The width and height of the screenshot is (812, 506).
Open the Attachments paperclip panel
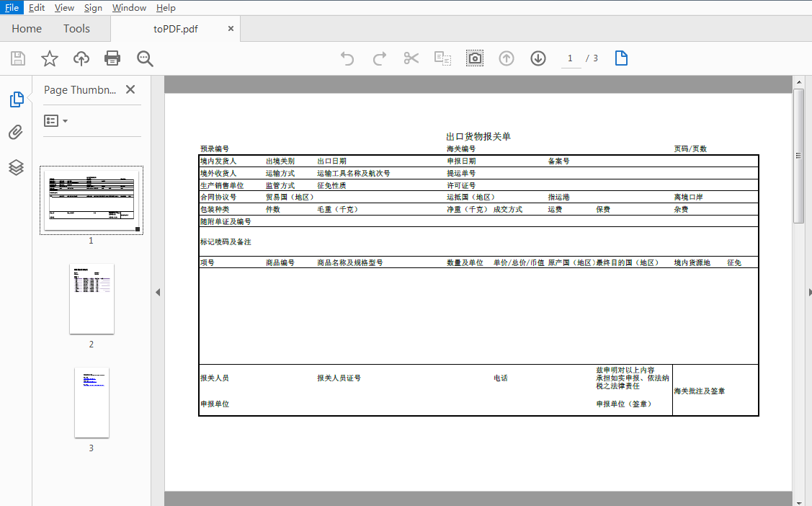[16, 133]
